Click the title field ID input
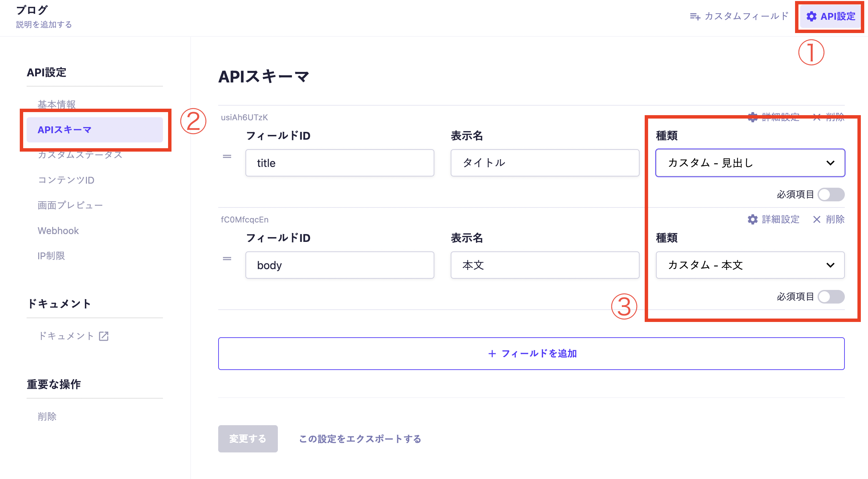Image resolution: width=868 pixels, height=479 pixels. (x=340, y=163)
